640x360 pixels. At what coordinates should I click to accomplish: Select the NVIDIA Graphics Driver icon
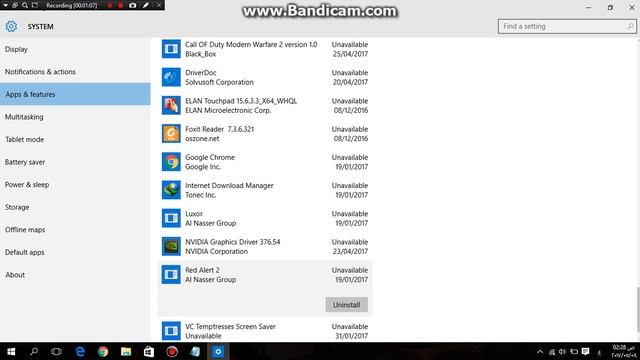click(x=171, y=246)
